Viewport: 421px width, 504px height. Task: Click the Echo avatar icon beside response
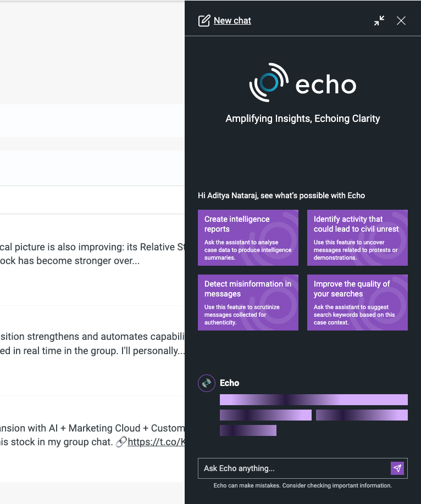pyautogui.click(x=207, y=383)
